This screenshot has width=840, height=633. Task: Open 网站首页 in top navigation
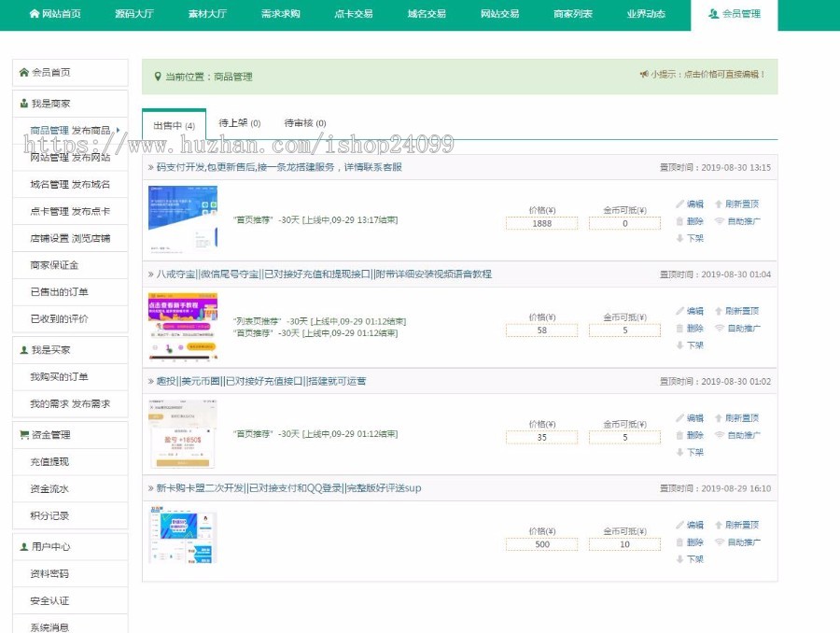point(55,14)
